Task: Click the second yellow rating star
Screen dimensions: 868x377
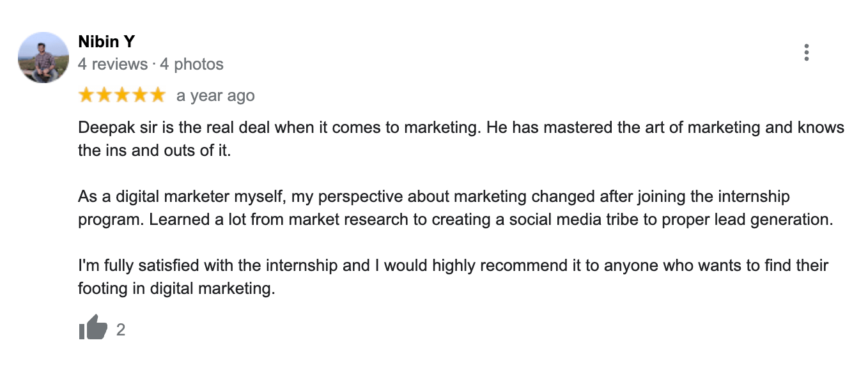Action: click(x=104, y=95)
